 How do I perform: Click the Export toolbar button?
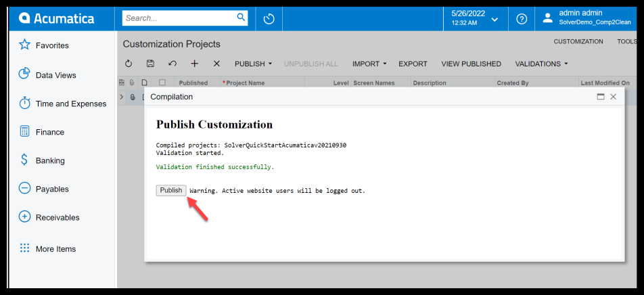[x=413, y=64]
